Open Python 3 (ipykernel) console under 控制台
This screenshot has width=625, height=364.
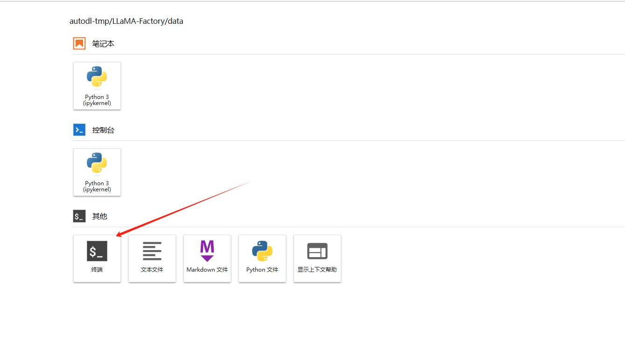[97, 172]
